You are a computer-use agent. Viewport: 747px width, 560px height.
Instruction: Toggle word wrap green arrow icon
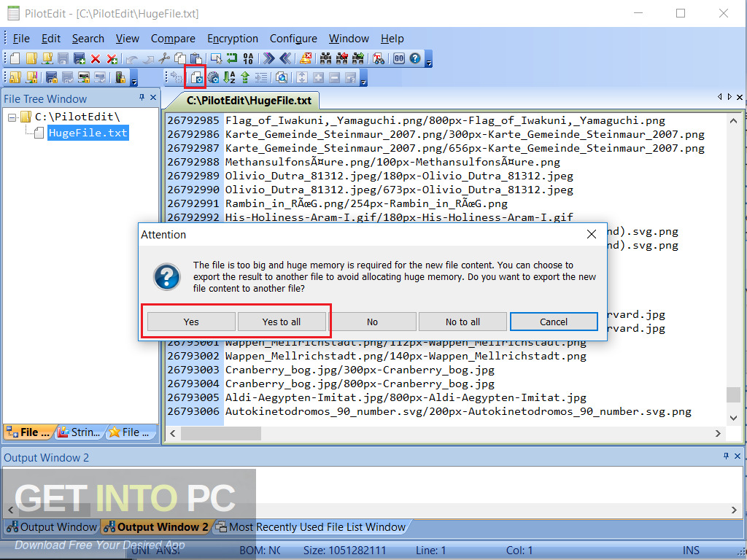pos(232,58)
